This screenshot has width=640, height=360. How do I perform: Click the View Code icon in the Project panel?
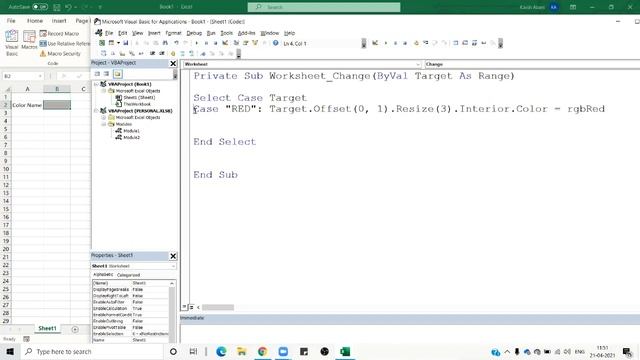tap(97, 74)
